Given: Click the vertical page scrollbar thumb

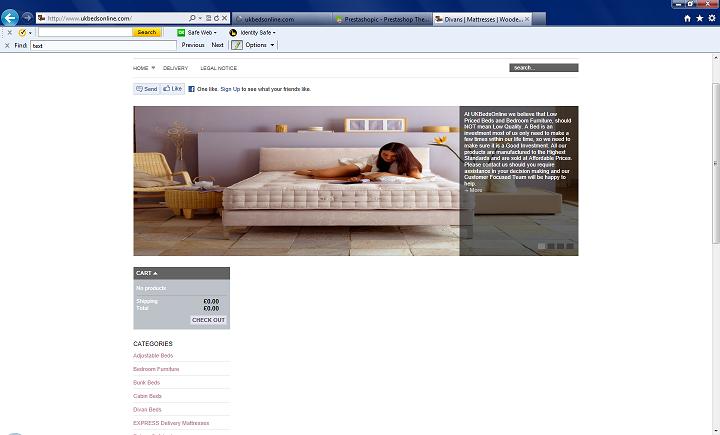Looking at the screenshot, I should [x=715, y=164].
